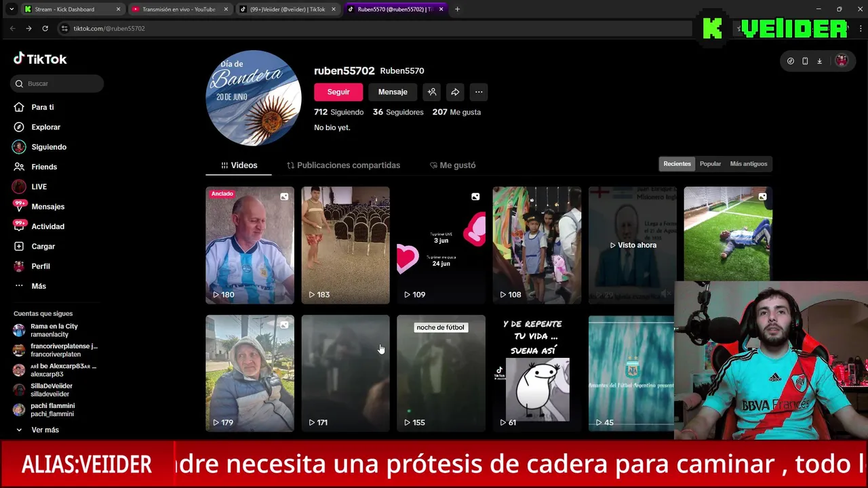Open the profile avatar menu
This screenshot has width=868, height=488.
click(x=842, y=61)
